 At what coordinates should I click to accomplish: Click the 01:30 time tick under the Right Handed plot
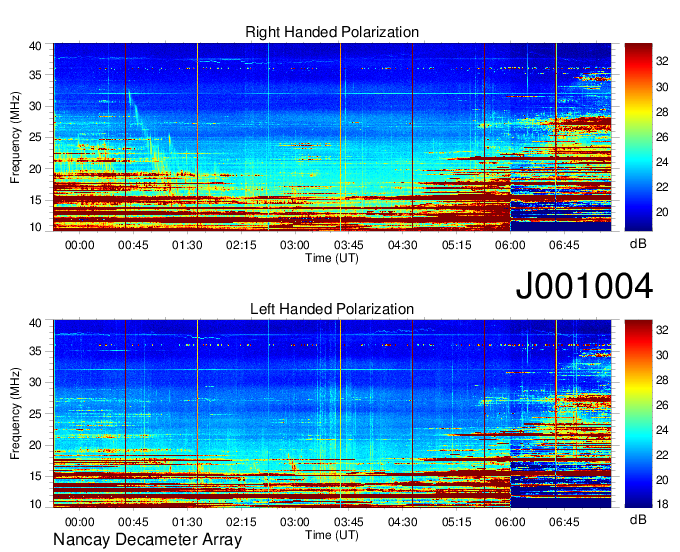point(187,245)
